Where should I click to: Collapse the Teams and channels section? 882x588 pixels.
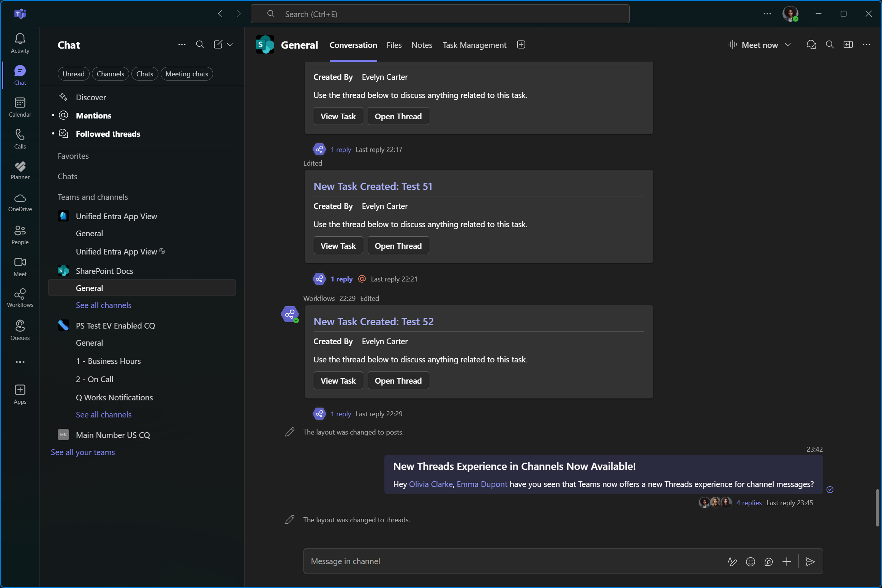[93, 197]
